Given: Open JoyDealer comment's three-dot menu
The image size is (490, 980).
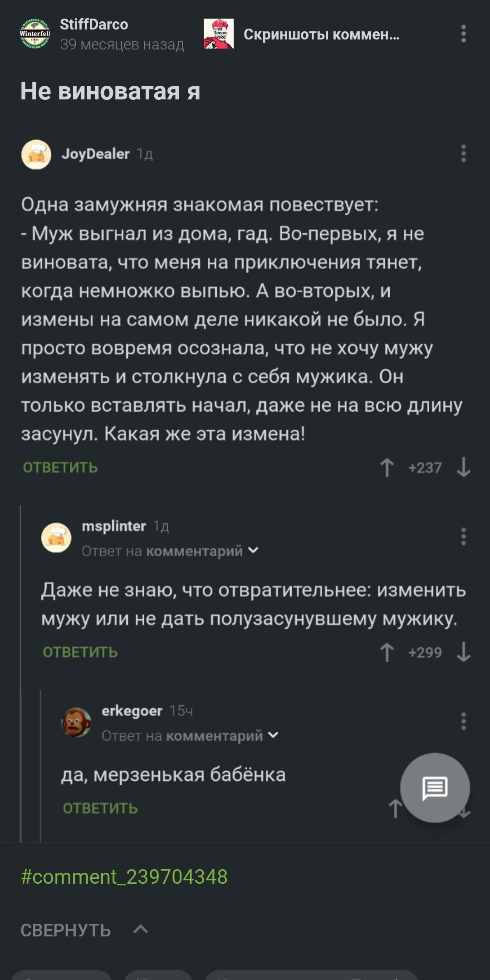Looking at the screenshot, I should coord(463,153).
